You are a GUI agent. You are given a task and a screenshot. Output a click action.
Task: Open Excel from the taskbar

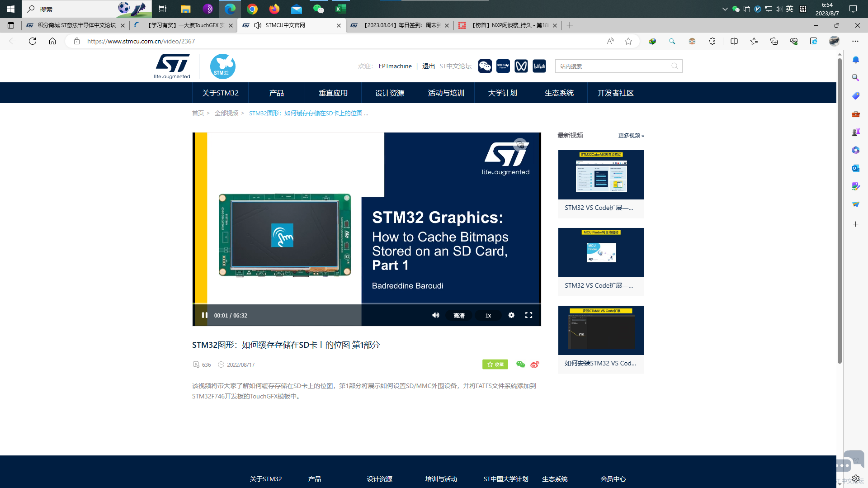click(340, 9)
